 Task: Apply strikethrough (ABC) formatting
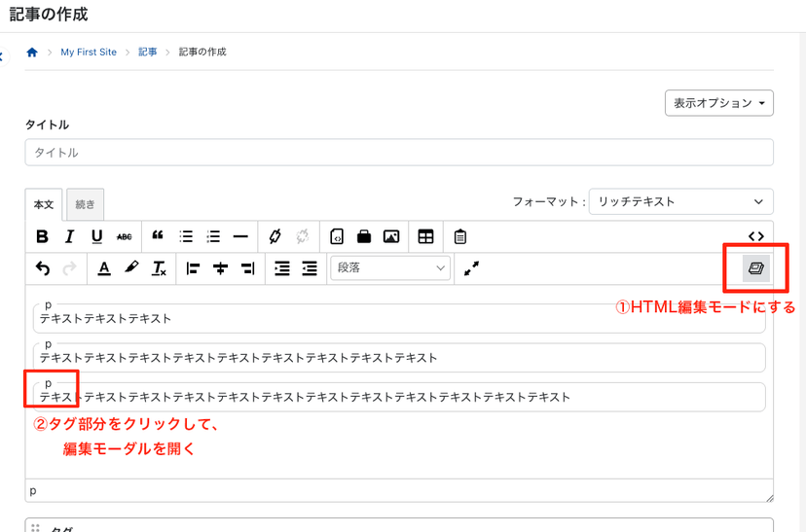coord(124,236)
